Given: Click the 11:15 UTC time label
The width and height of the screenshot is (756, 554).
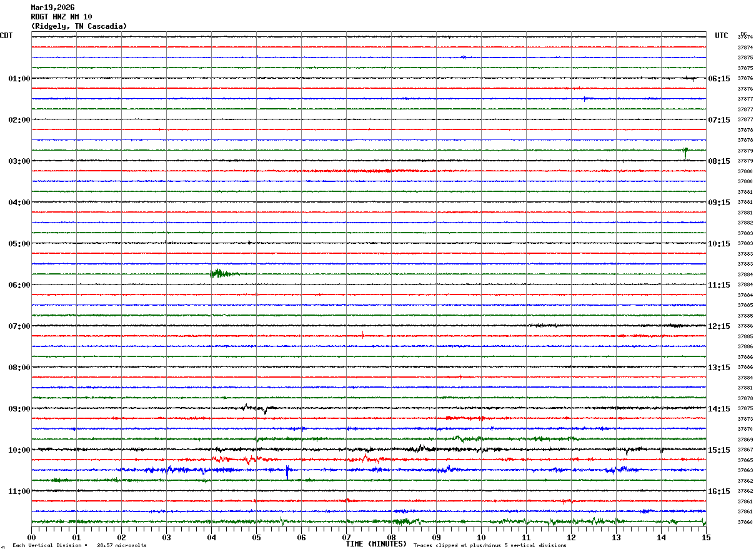Looking at the screenshot, I should [x=719, y=285].
